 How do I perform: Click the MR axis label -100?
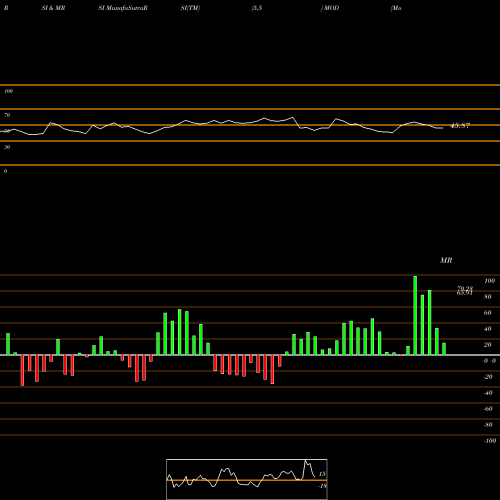490,441
